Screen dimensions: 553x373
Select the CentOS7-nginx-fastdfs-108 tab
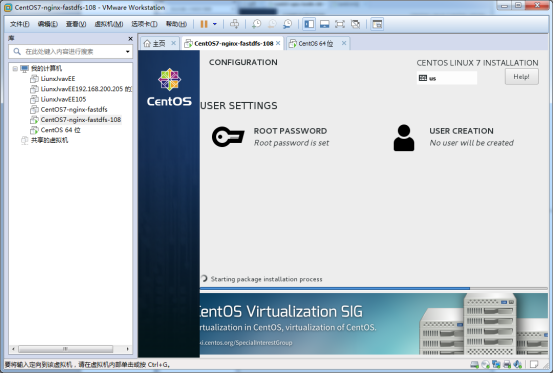pos(233,43)
